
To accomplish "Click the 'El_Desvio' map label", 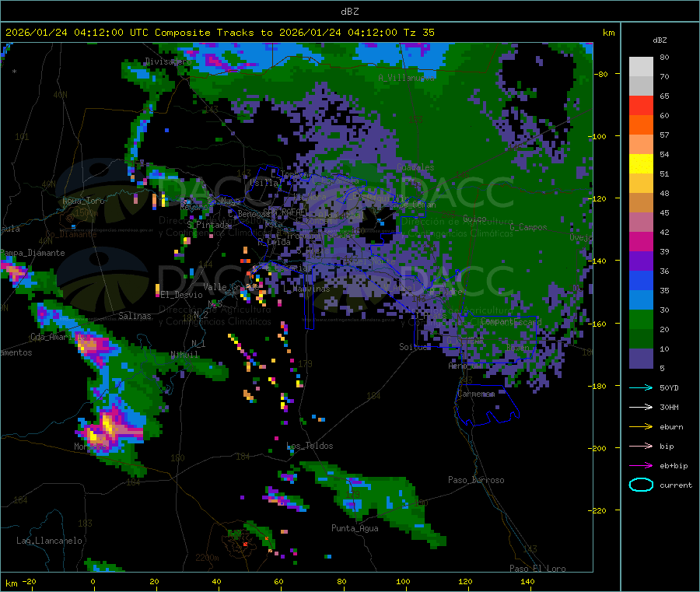I will click(x=181, y=295).
